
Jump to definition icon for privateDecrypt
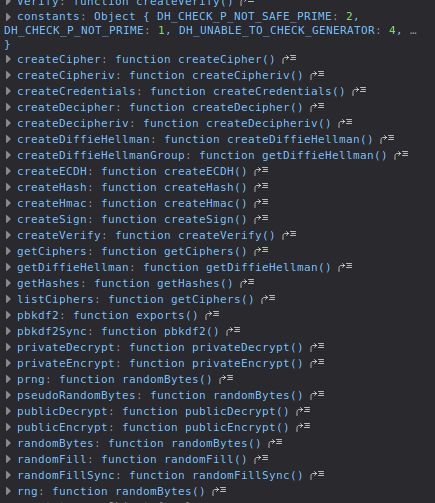(317, 347)
